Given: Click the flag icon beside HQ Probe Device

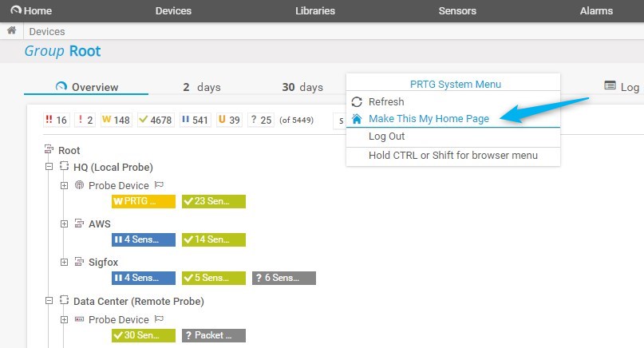Looking at the screenshot, I should click(x=159, y=185).
